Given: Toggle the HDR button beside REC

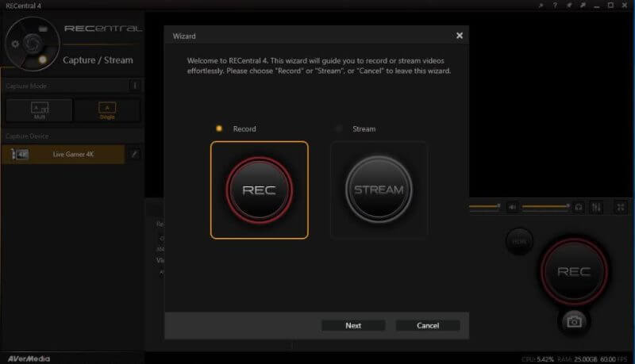Looking at the screenshot, I should tap(520, 241).
